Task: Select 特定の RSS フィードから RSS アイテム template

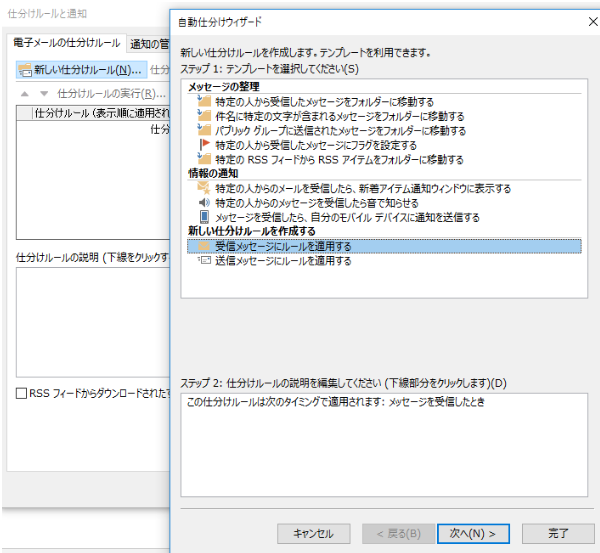Action: click(x=339, y=159)
